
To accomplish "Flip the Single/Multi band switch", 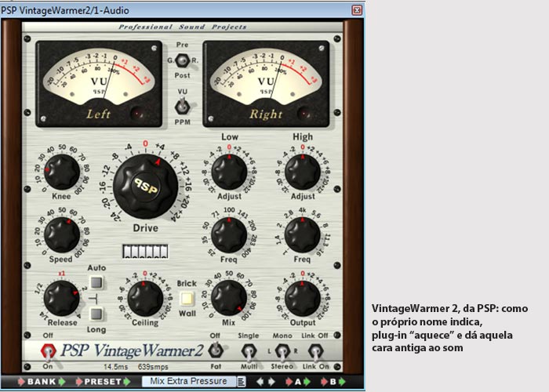I will click(x=249, y=352).
